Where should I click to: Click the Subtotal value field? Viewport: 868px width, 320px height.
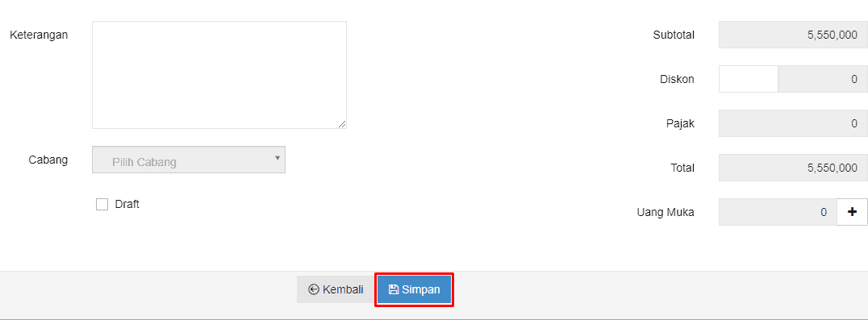tap(793, 35)
